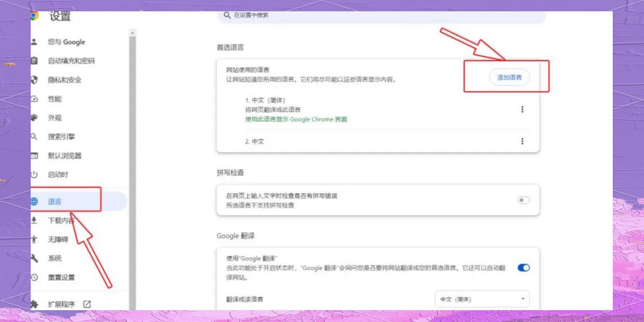Click the sidebar vertical scrollbar
Viewport: 644px width, 322px height.
pos(132,172)
